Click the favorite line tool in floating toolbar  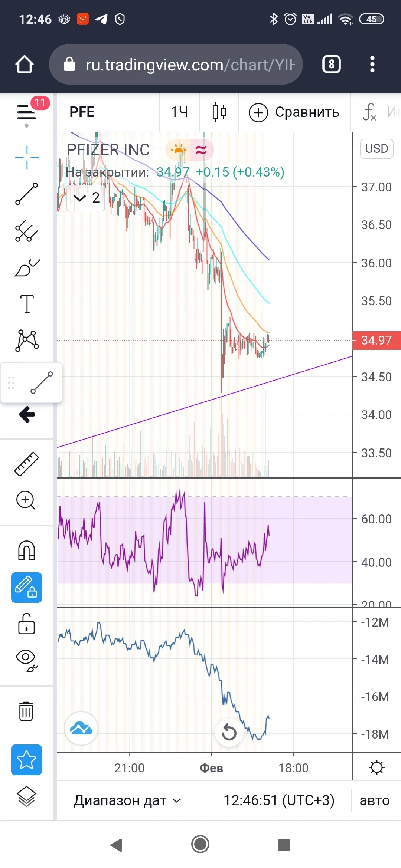coord(42,382)
